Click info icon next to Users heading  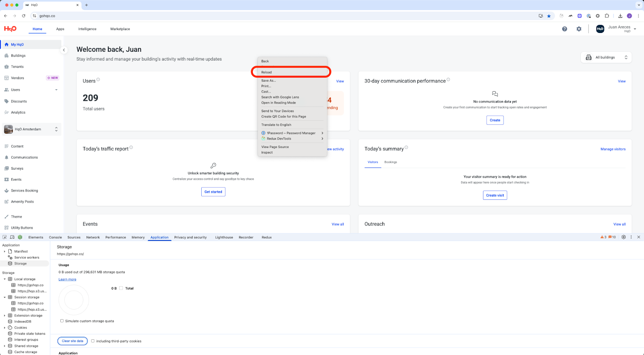[x=98, y=80]
